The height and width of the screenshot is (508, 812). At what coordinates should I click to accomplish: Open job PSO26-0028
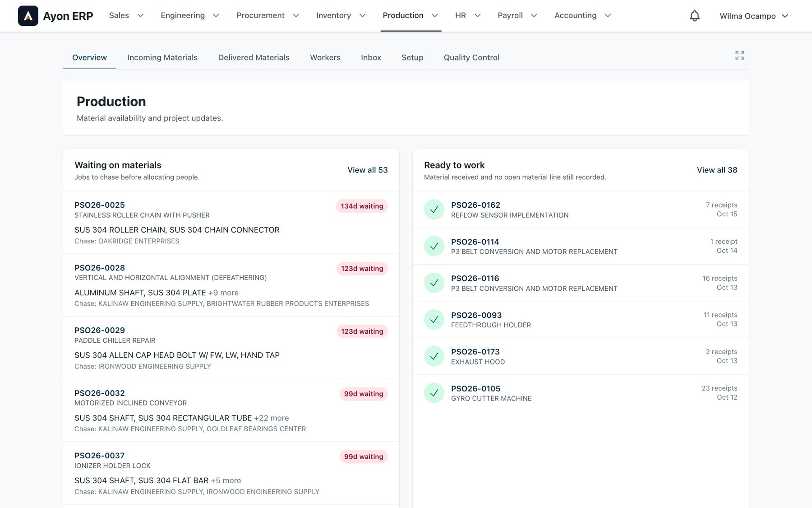click(x=231, y=285)
